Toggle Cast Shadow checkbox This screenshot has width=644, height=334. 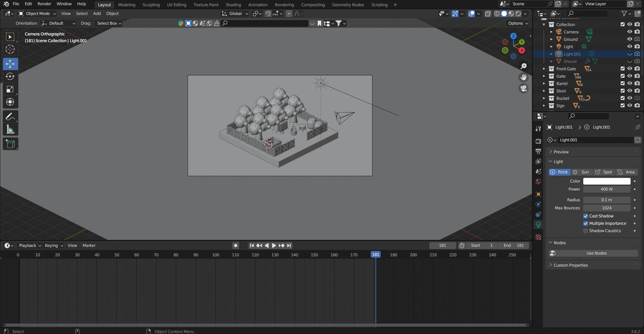point(586,216)
